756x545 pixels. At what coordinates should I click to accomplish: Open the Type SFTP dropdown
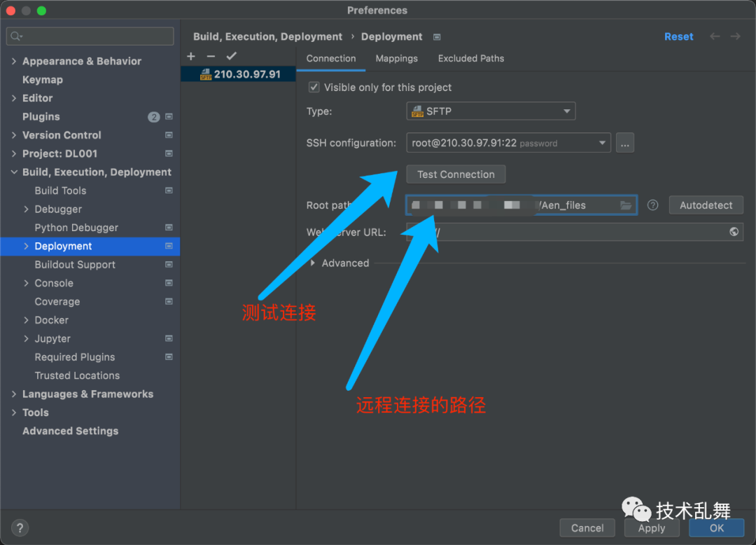point(491,111)
